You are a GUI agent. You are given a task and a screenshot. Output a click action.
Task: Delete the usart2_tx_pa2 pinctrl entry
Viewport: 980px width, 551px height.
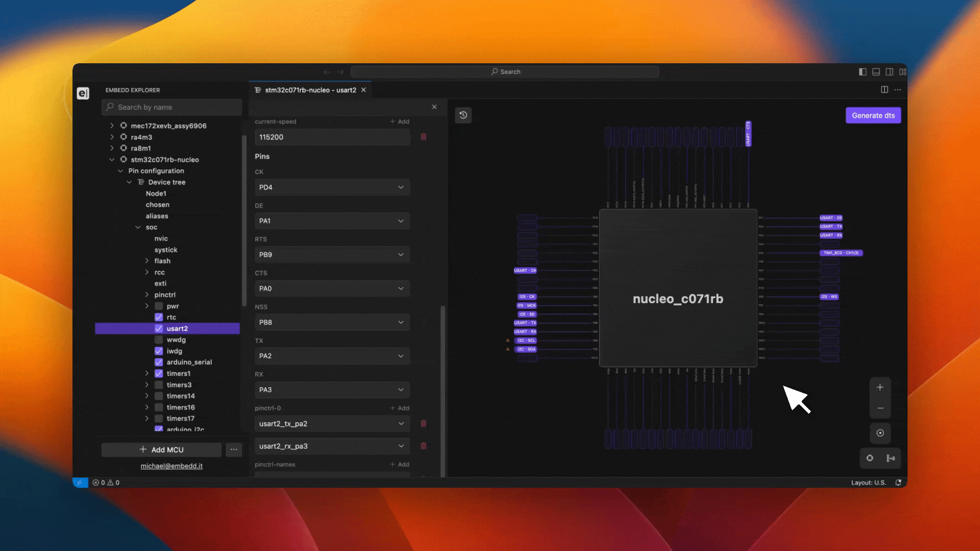423,423
